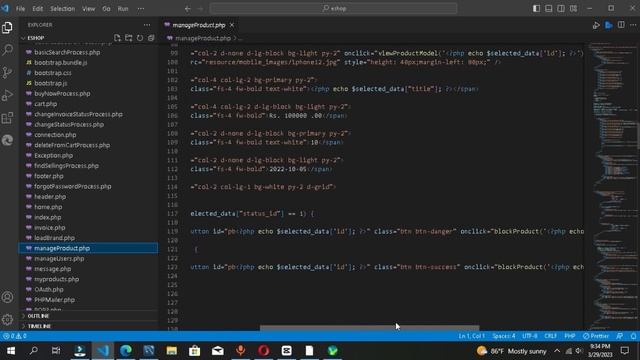Go forward with navigation arrow
Viewport: 640px width, 360px height.
[x=200, y=9]
